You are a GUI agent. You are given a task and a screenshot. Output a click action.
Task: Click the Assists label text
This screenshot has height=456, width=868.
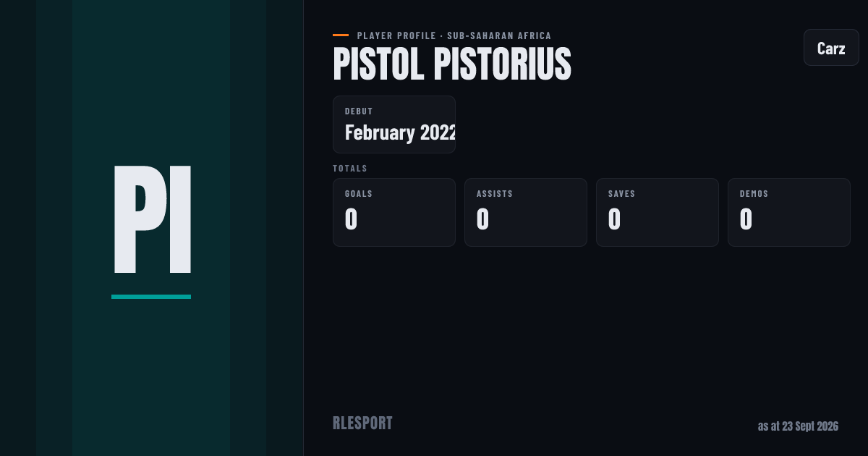point(495,194)
